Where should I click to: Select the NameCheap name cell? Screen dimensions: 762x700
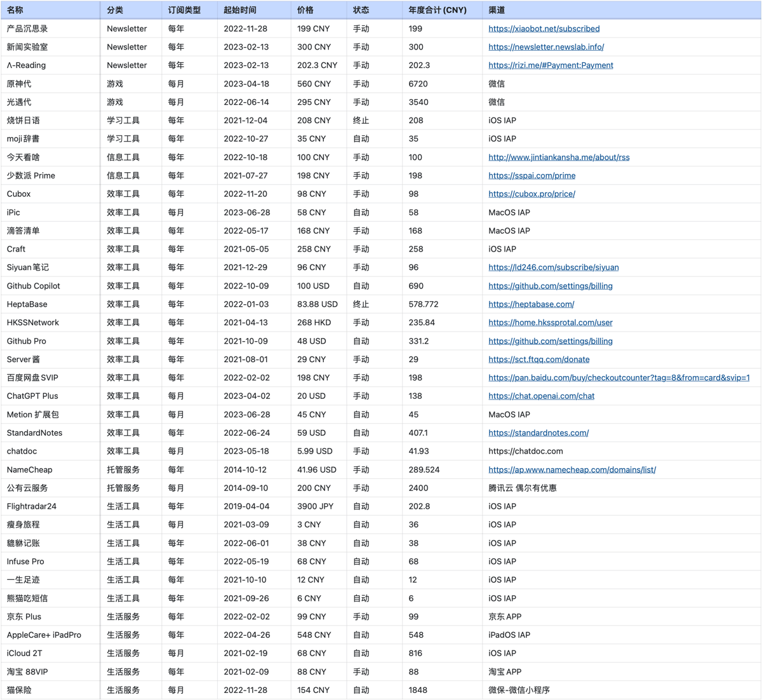point(50,470)
